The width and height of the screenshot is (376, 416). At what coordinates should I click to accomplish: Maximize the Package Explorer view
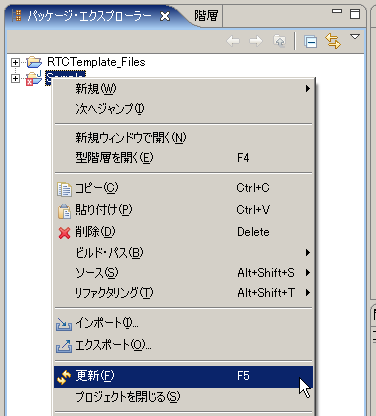pyautogui.click(x=355, y=14)
